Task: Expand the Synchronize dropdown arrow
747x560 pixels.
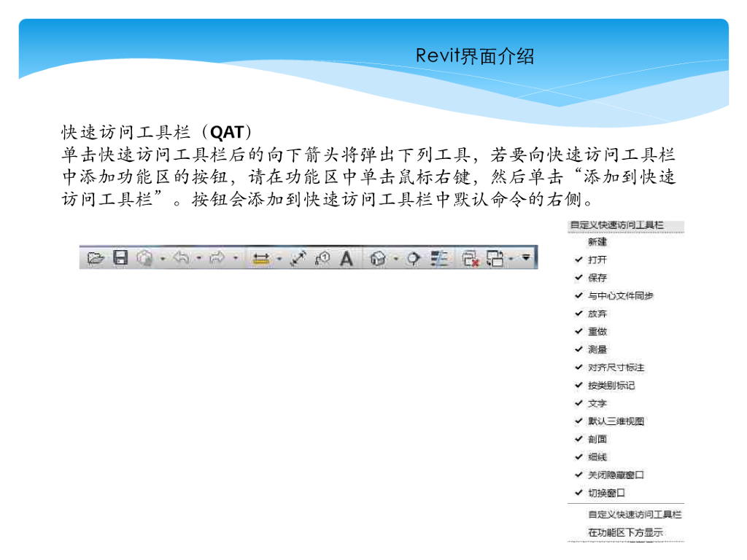Action: pos(163,259)
